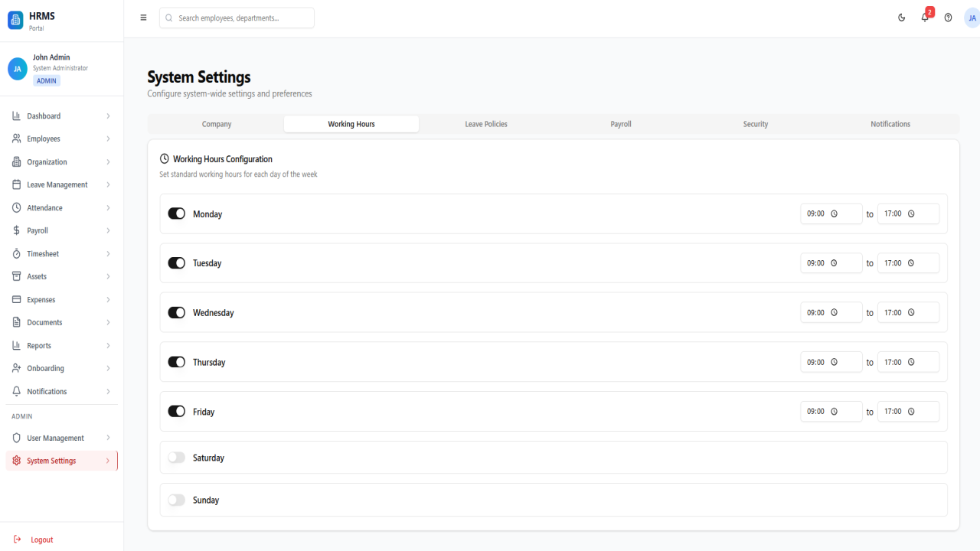This screenshot has height=551, width=980.
Task: Click clock icon in Monday start time
Action: coord(835,214)
